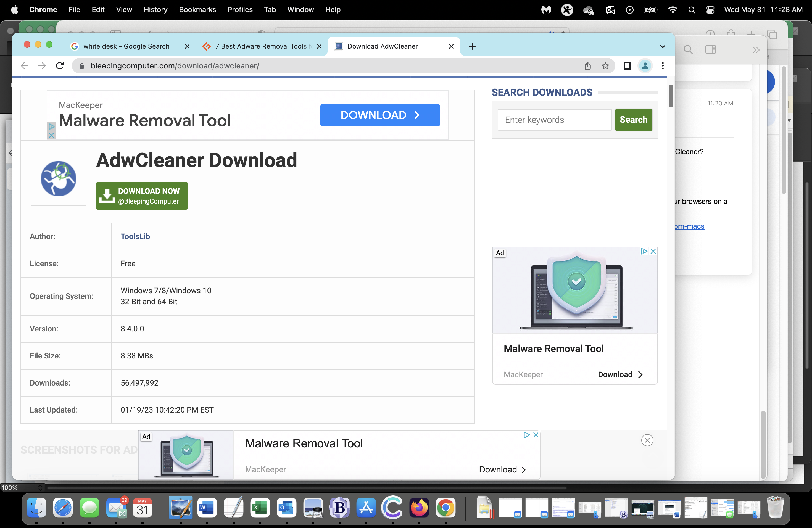Image resolution: width=812 pixels, height=528 pixels.
Task: Click AdChoices icon on sidebar ad
Action: point(644,251)
